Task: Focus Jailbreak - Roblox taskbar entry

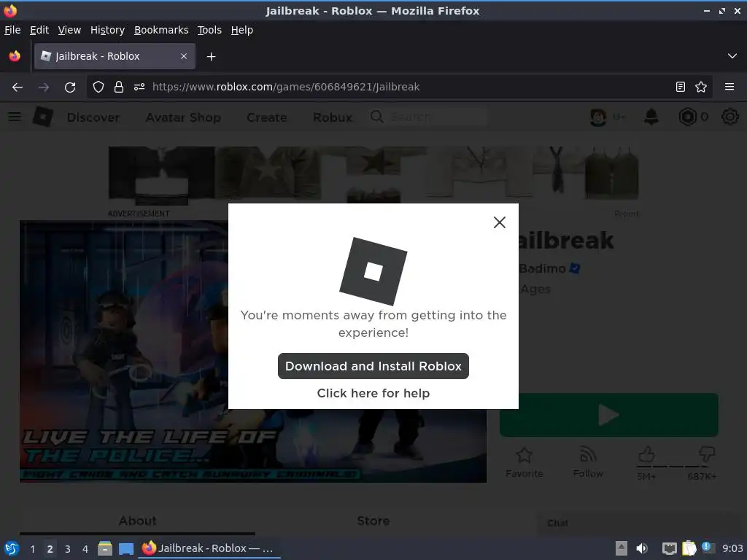Action: point(209,548)
